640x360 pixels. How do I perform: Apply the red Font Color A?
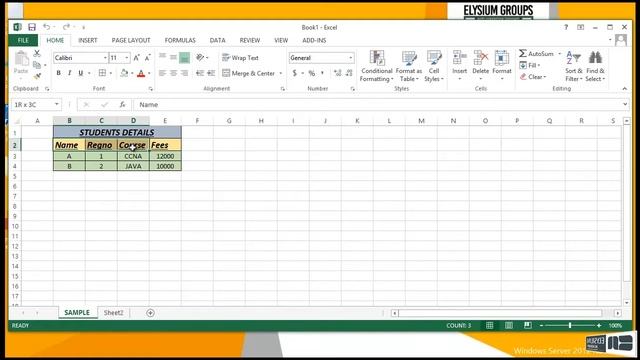(x=141, y=73)
